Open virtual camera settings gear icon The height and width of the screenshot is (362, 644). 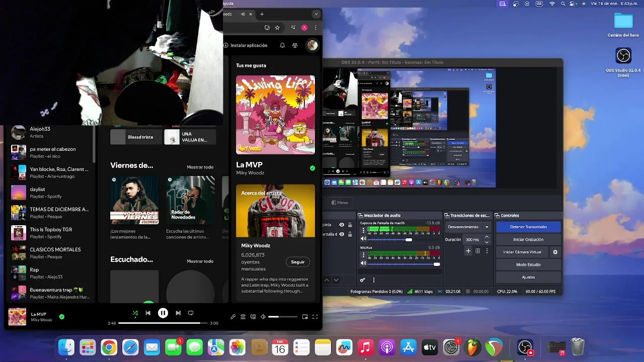(x=555, y=252)
